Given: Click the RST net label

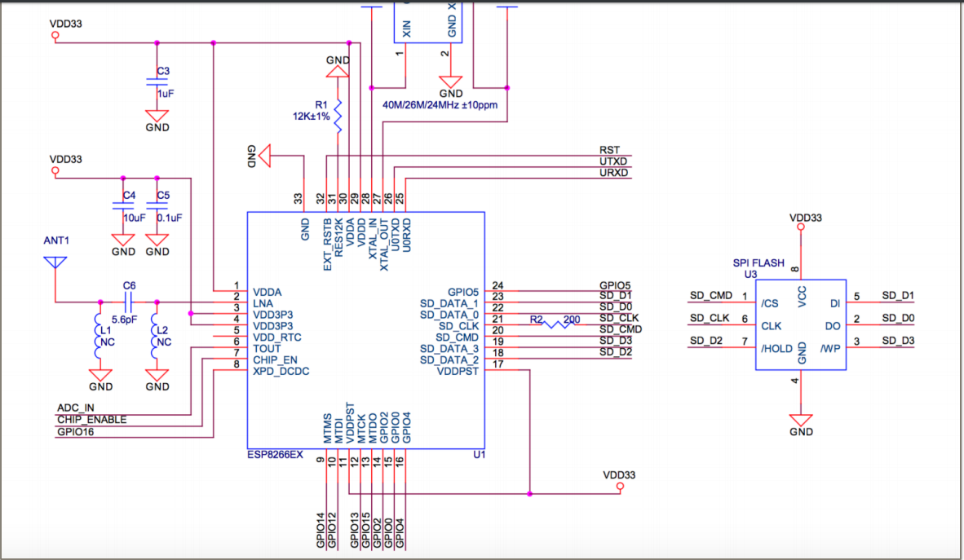Looking at the screenshot, I should pyautogui.click(x=609, y=150).
